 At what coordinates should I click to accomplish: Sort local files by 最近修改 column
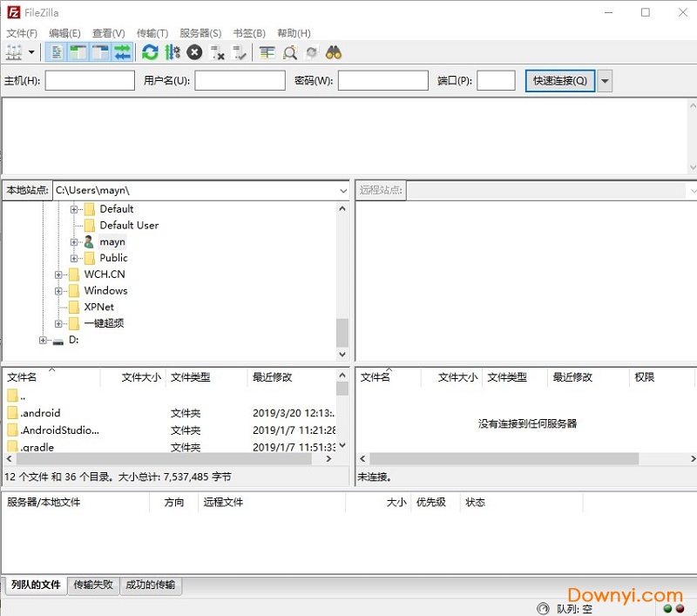(273, 377)
